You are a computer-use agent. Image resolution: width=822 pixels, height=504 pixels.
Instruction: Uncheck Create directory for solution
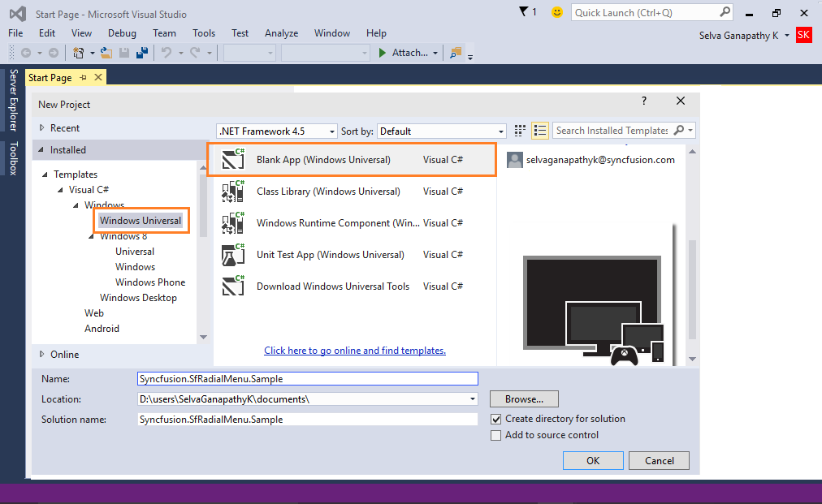(496, 420)
